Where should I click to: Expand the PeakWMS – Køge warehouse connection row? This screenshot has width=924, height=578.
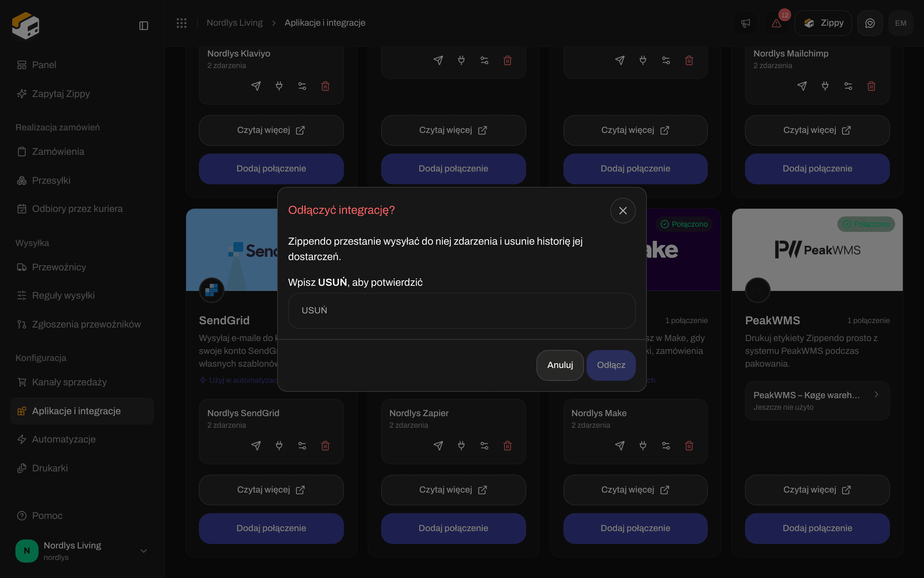(x=817, y=401)
